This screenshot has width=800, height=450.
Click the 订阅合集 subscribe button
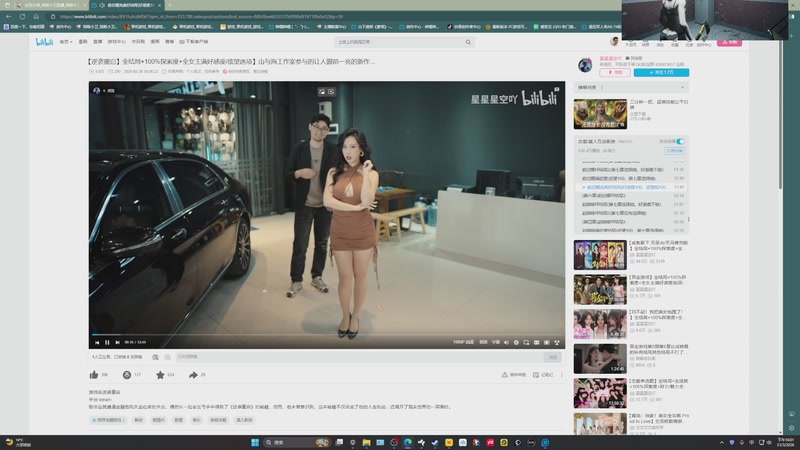pos(674,151)
